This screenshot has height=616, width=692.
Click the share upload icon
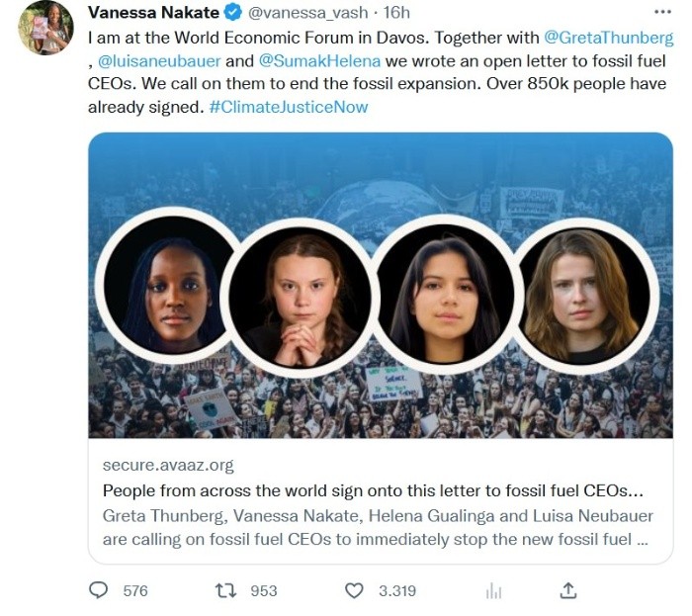(x=568, y=590)
